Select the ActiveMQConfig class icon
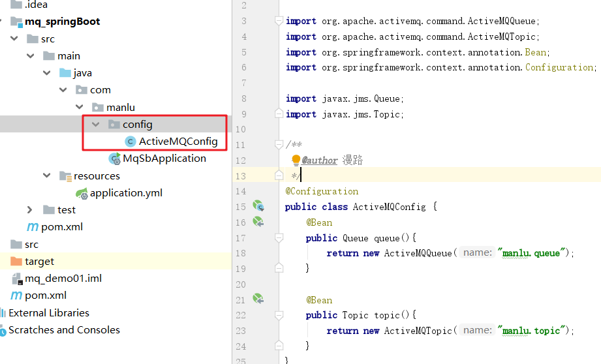Viewport: 601px width, 364px height. pos(131,142)
